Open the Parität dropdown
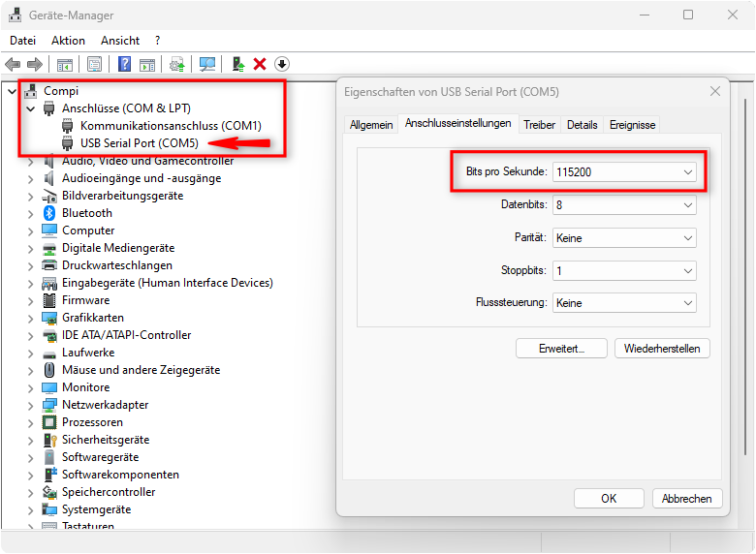The image size is (756, 554). [624, 238]
